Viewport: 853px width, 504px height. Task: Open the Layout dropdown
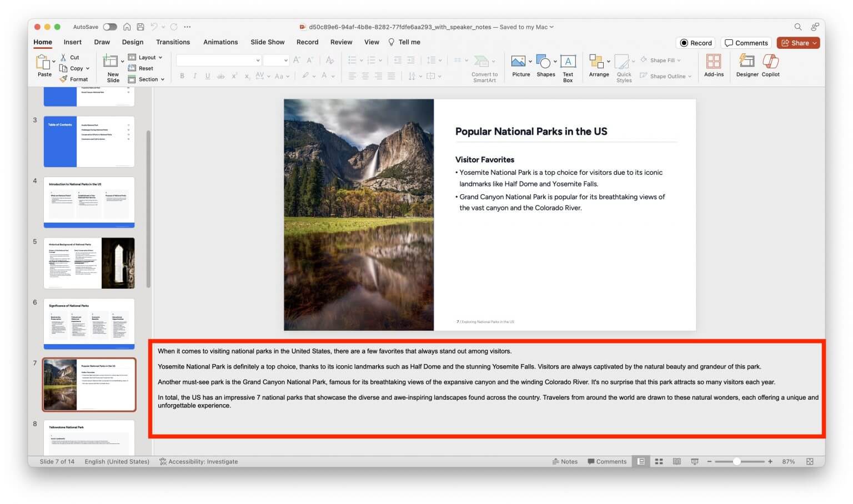coord(146,57)
